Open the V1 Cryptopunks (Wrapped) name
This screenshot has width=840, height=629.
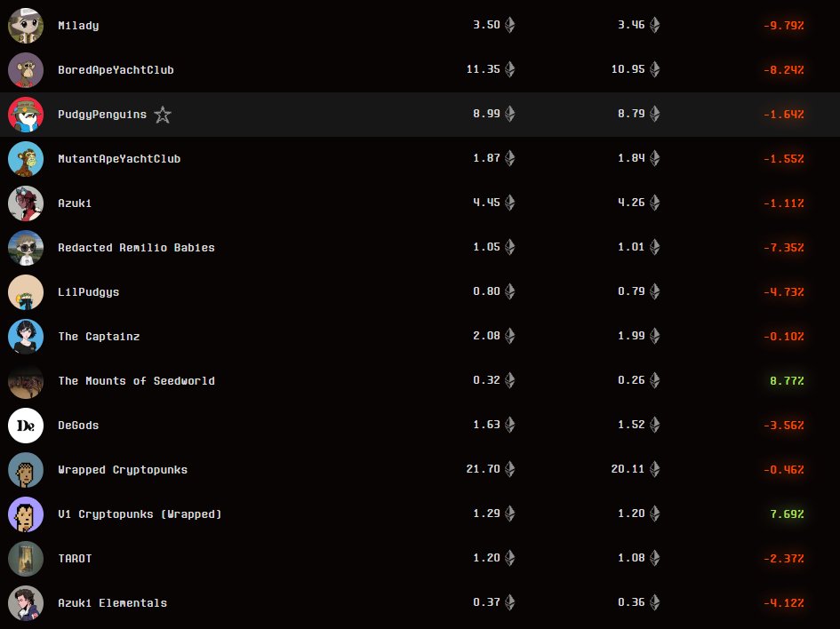point(140,514)
